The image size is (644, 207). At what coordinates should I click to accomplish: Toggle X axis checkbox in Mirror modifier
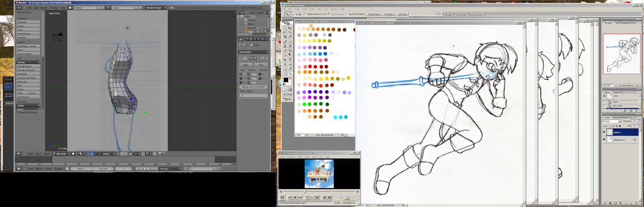click(x=241, y=74)
